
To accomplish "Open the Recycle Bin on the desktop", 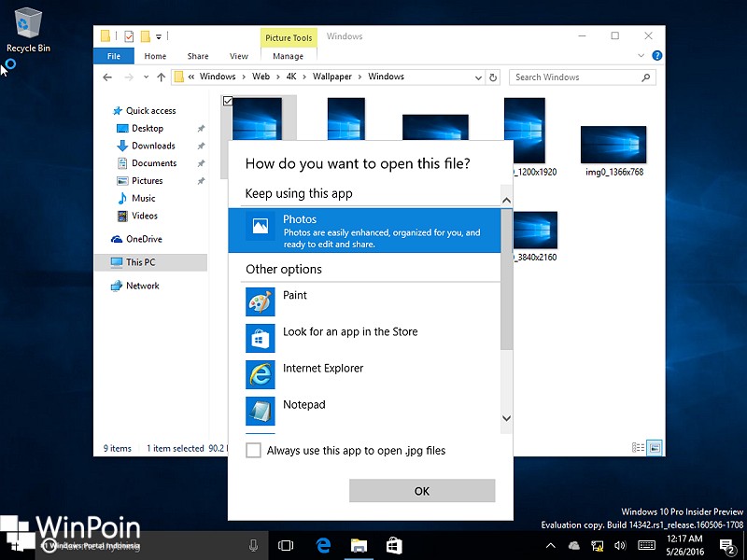I will click(x=28, y=30).
